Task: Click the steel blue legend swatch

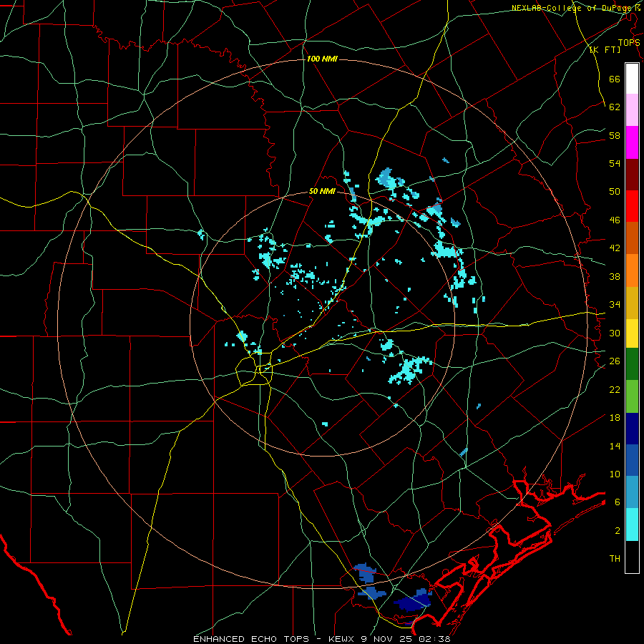Action: tap(632, 492)
